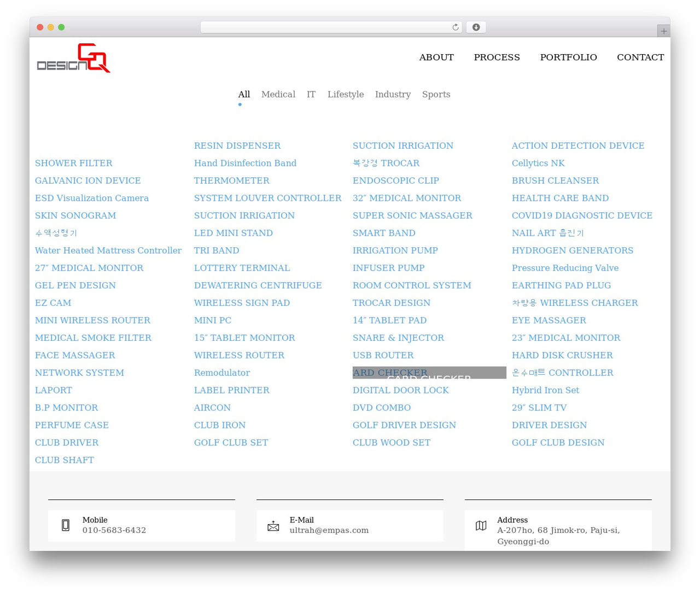
Task: Open Water Heated Mattress Controller
Action: click(108, 251)
